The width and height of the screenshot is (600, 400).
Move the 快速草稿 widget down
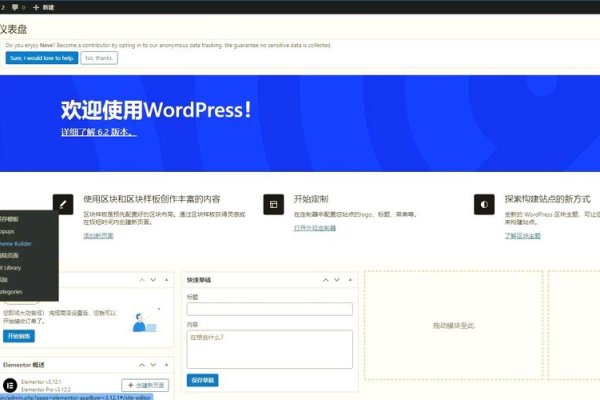point(337,280)
